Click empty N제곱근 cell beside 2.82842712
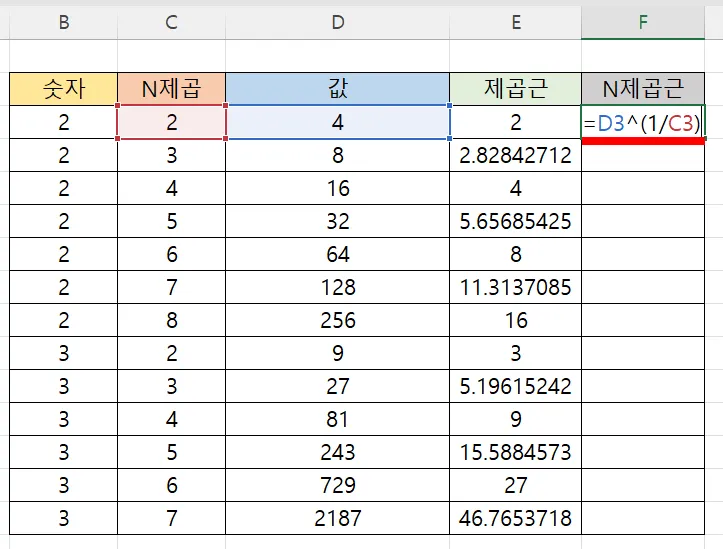 (643, 155)
